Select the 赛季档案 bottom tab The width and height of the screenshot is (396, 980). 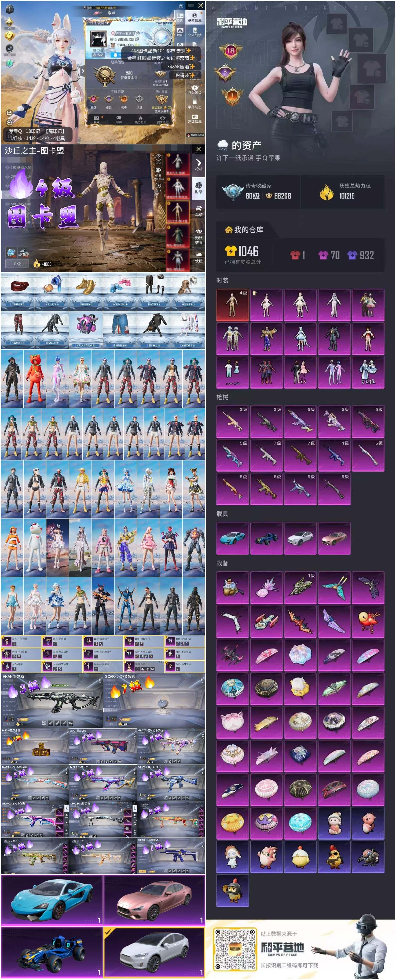click(162, 120)
